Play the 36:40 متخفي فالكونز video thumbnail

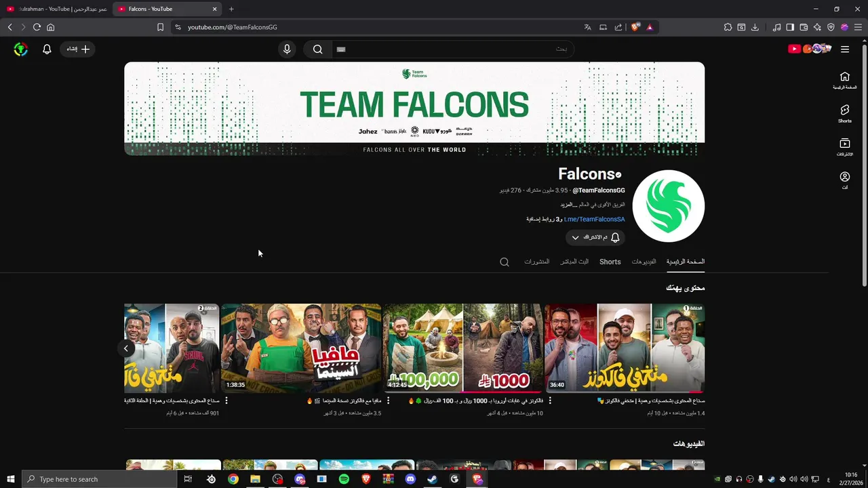[625, 348]
